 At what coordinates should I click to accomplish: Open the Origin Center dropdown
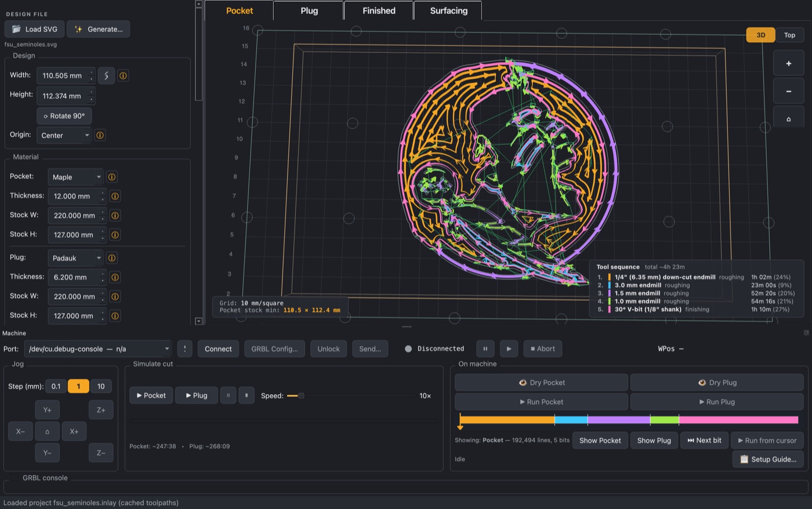click(64, 135)
